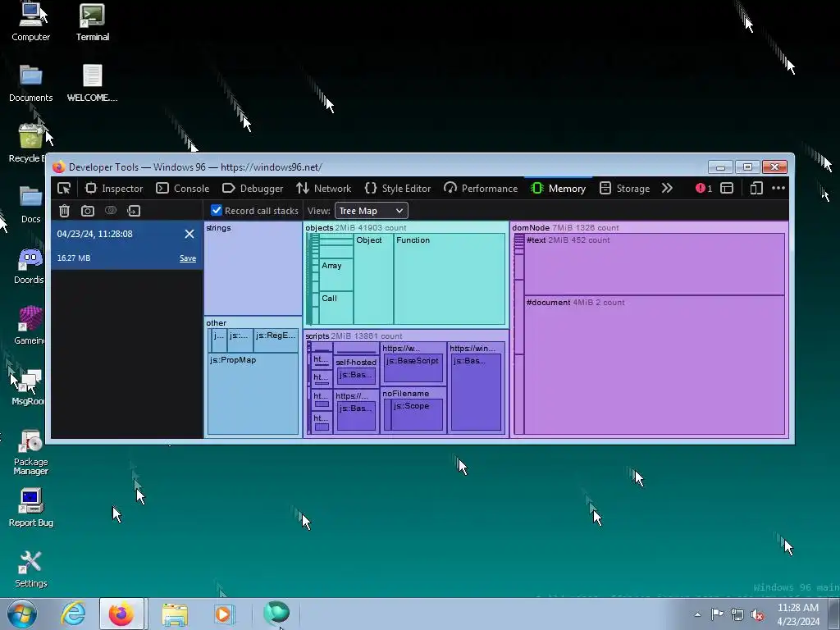Open the Computer desktop icon
This screenshot has height=630, width=840.
[30, 22]
